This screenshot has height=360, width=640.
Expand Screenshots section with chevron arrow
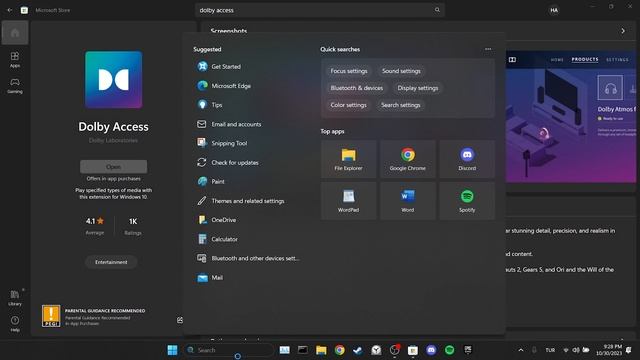tap(623, 31)
